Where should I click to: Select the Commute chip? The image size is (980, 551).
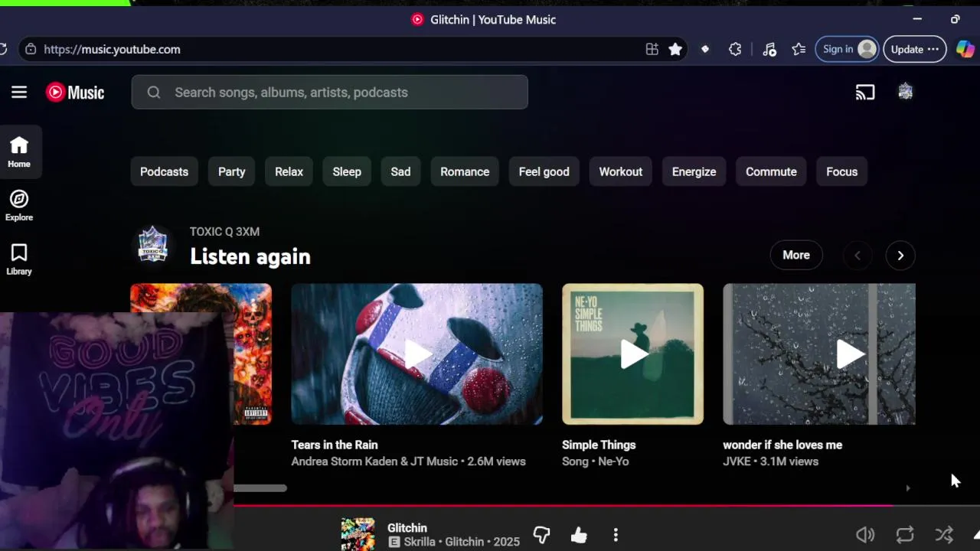(x=771, y=171)
